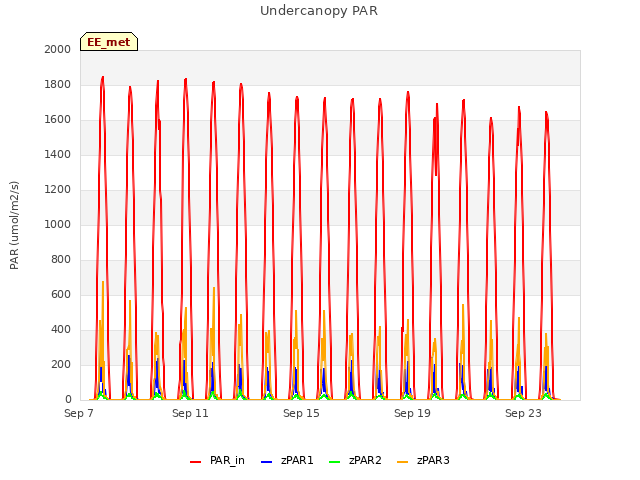
Task: Click the green zPAR2 legend swatch
Action: tap(334, 462)
